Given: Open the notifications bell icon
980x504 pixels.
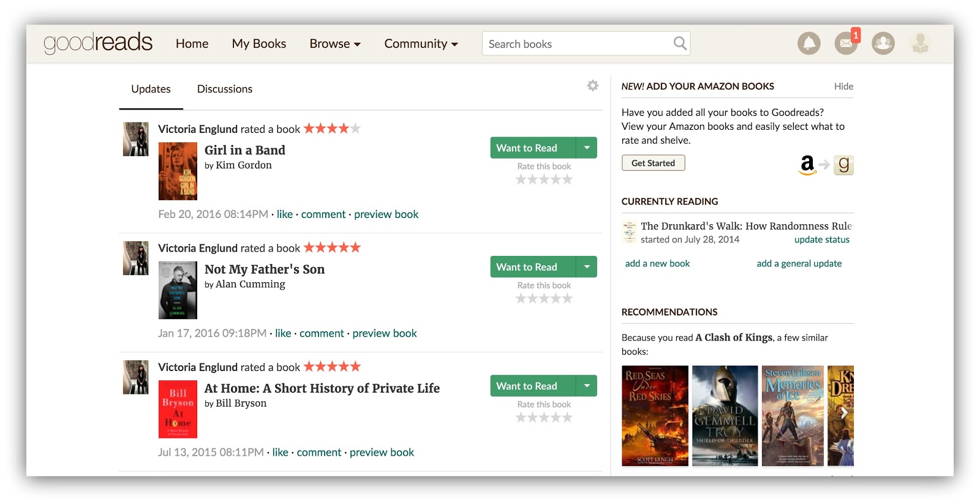Looking at the screenshot, I should [809, 43].
